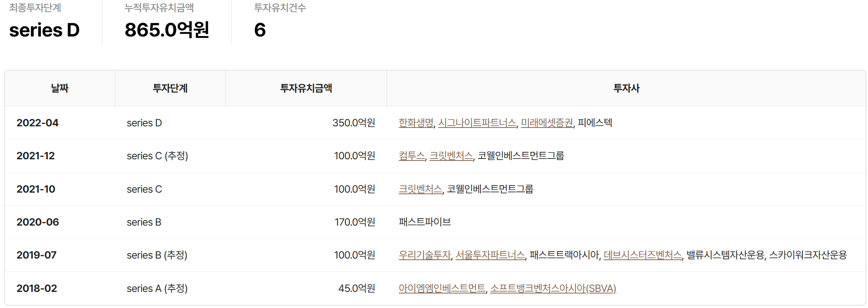Screen dimensions: 868x308
Task: Click the 2018-02 date cell
Action: (37, 288)
